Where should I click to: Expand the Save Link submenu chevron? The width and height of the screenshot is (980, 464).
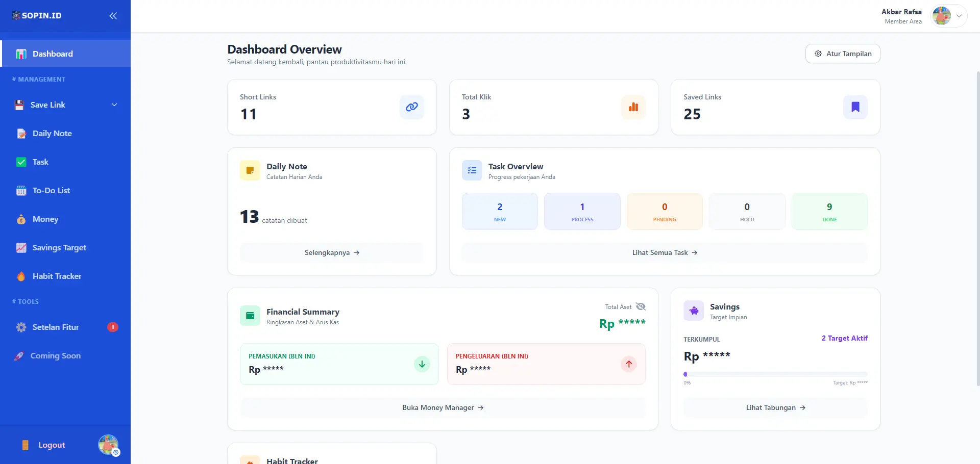coord(114,105)
